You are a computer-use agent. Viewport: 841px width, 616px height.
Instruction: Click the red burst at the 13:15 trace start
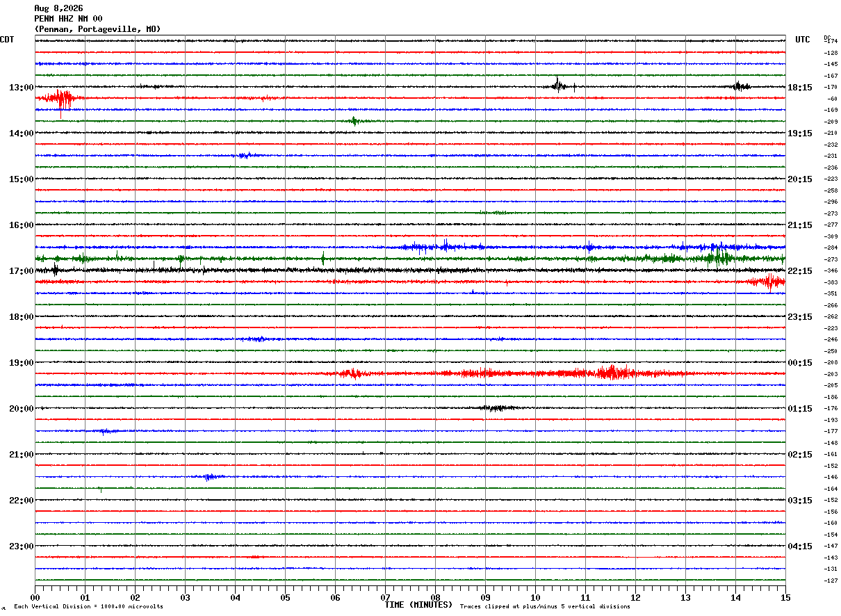(61, 99)
